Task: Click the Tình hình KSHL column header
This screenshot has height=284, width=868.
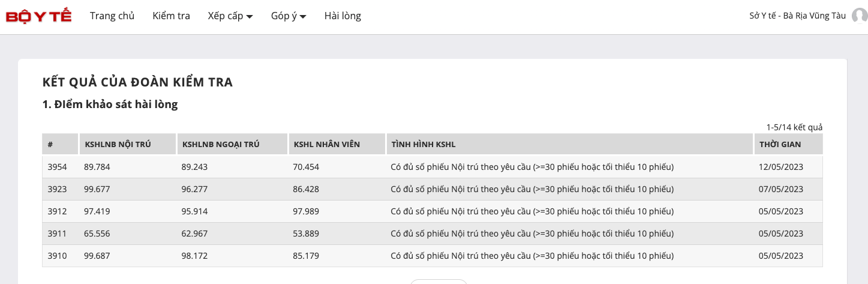Action: click(424, 145)
